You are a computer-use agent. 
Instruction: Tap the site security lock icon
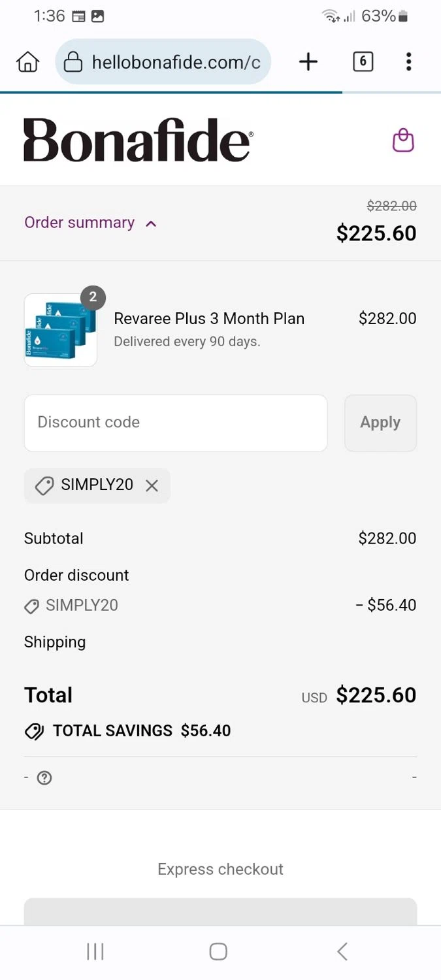(x=73, y=62)
